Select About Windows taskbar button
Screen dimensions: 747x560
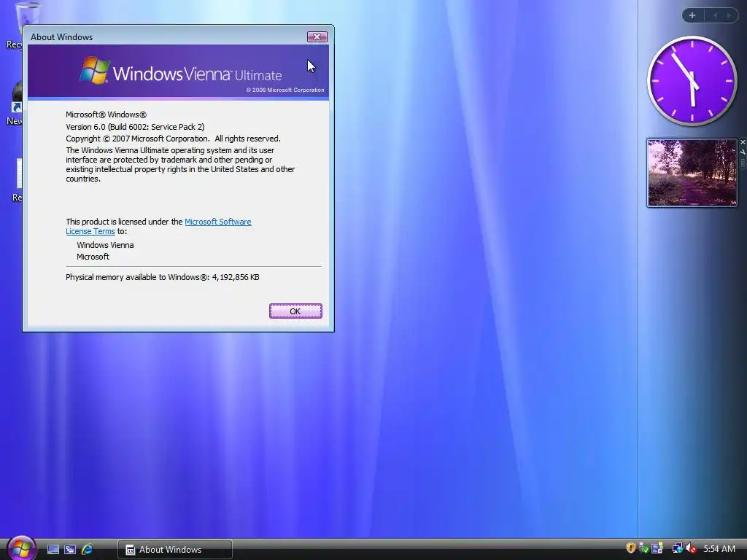point(175,550)
